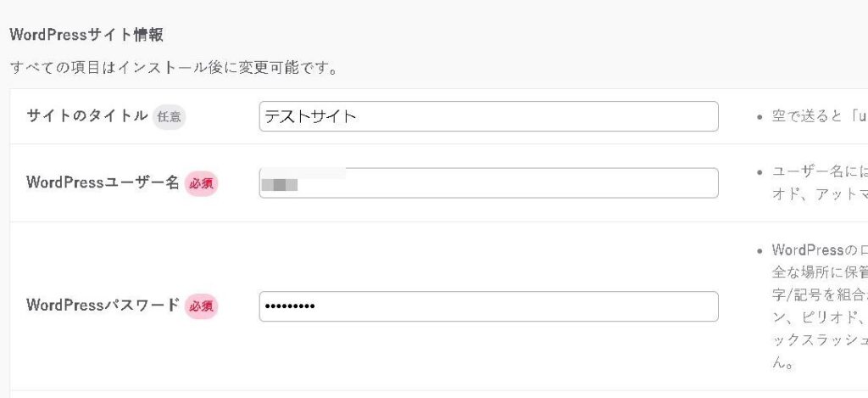Click the bullet before the 空で送ると hint
The width and height of the screenshot is (868, 398).
click(759, 117)
